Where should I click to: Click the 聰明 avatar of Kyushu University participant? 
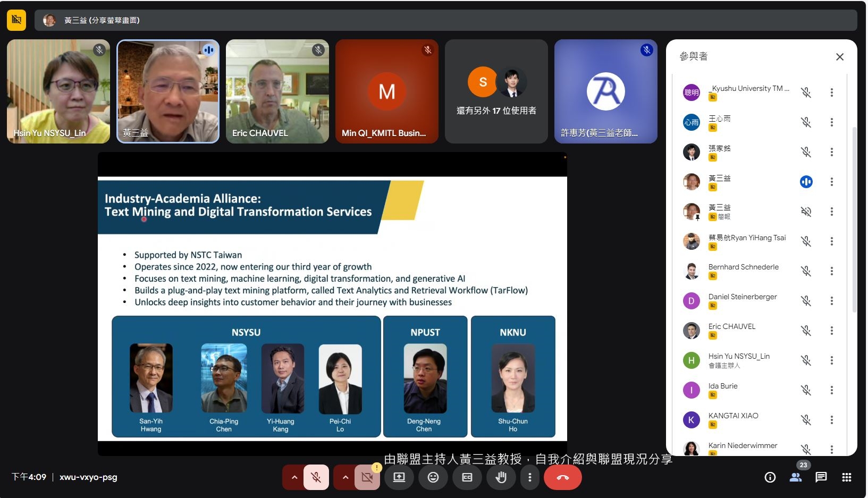coord(692,92)
